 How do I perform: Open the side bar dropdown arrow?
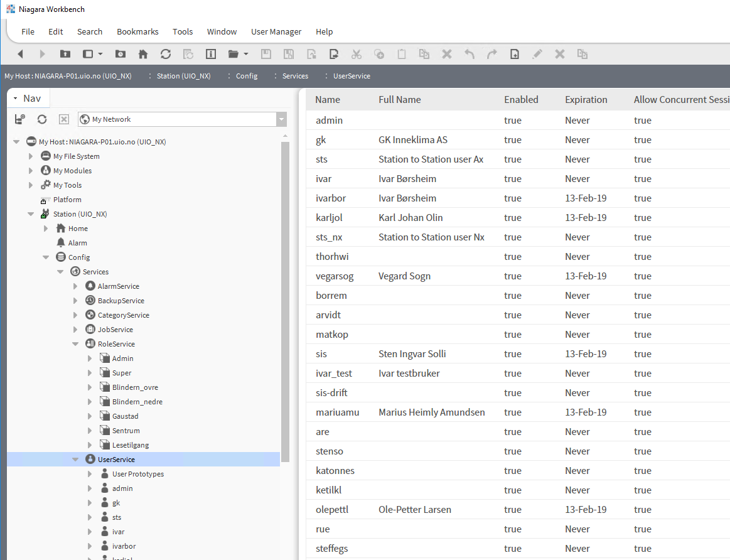[x=100, y=54]
